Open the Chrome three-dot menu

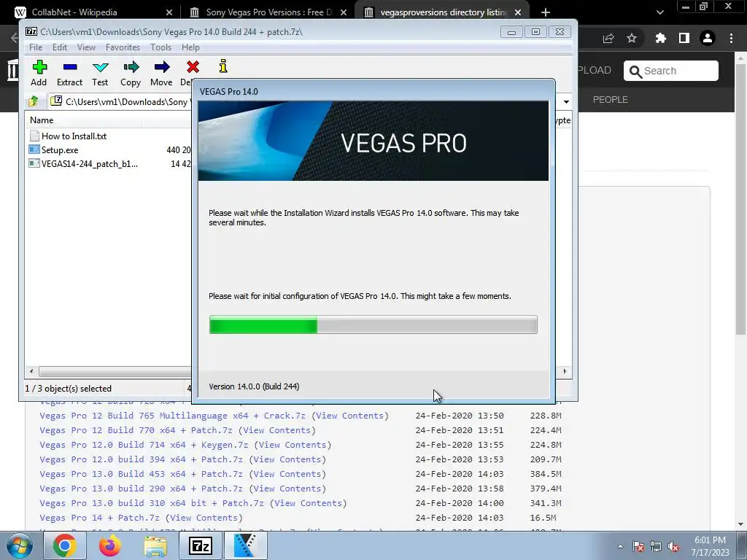(x=731, y=38)
